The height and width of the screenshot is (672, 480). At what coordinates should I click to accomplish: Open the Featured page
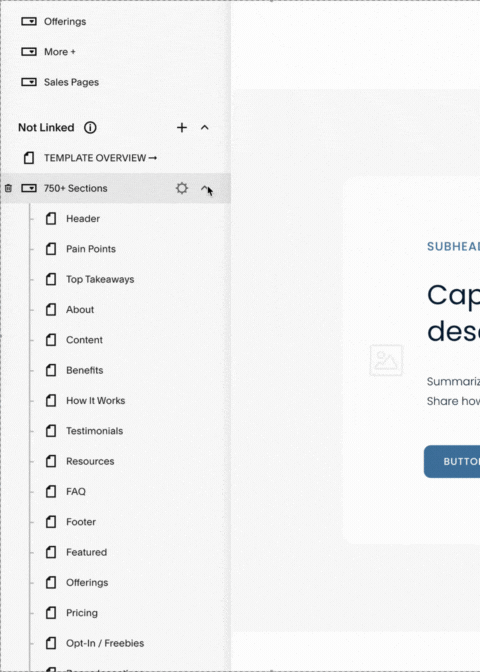coord(86,552)
